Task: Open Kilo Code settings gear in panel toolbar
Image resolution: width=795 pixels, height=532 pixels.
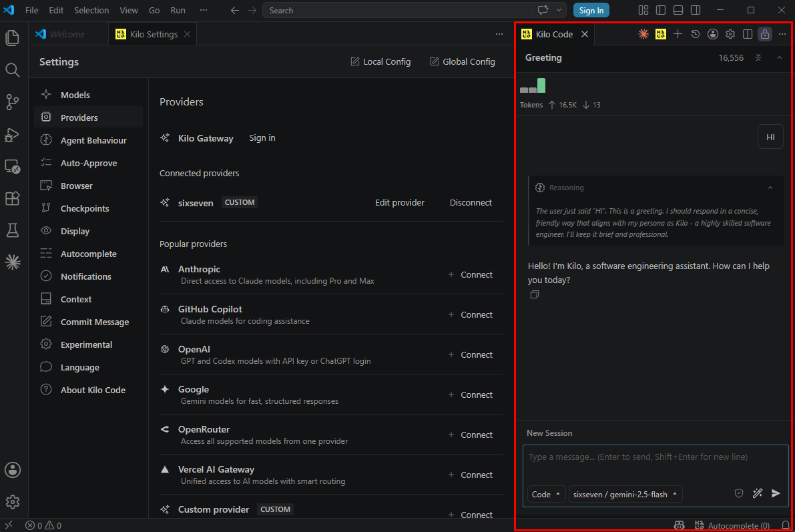Action: 730,34
